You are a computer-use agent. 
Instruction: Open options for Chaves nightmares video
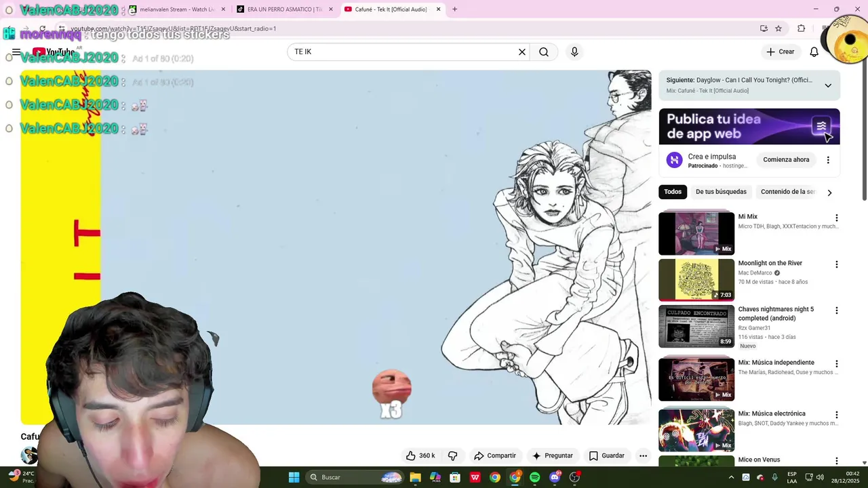tap(836, 310)
